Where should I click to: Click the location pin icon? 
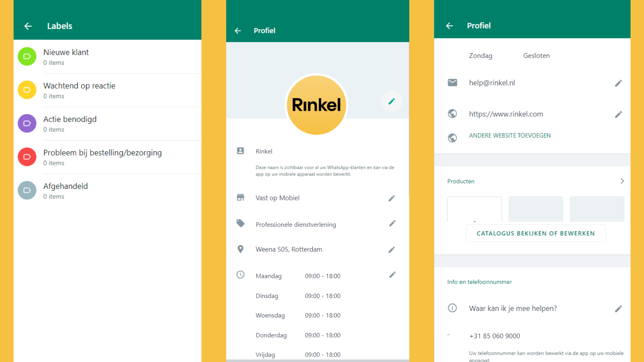coord(240,249)
